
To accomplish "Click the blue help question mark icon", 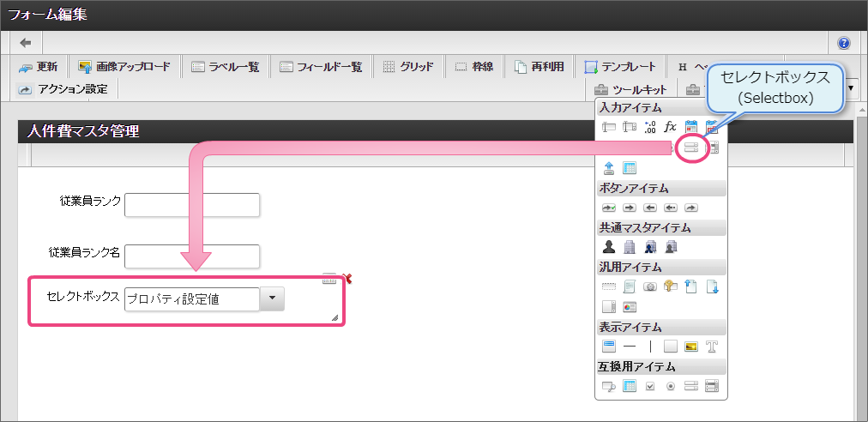I will click(x=844, y=43).
